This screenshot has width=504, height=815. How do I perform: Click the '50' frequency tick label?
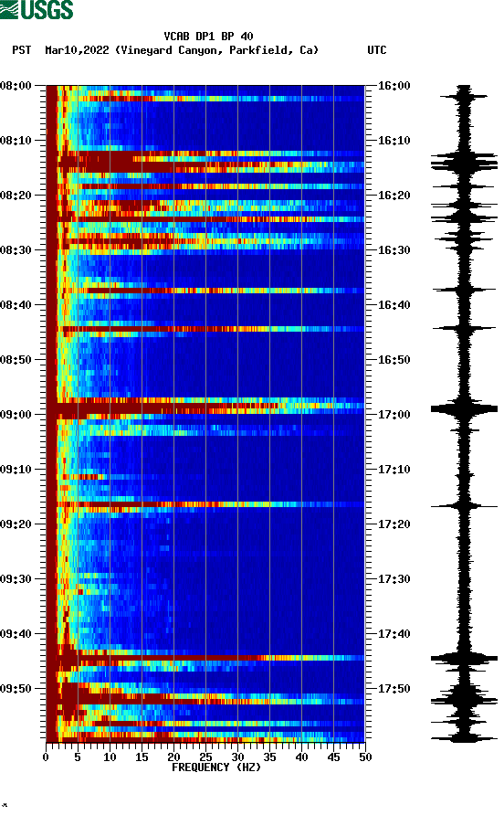(x=365, y=757)
